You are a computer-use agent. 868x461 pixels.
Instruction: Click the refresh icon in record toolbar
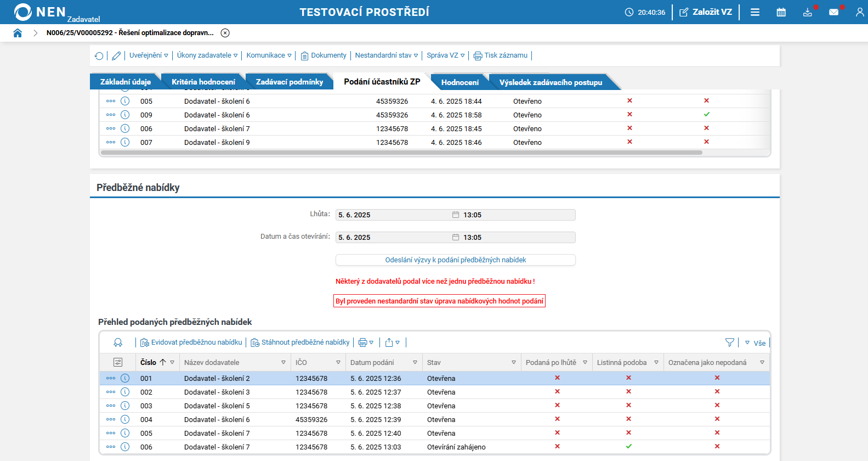(x=99, y=56)
